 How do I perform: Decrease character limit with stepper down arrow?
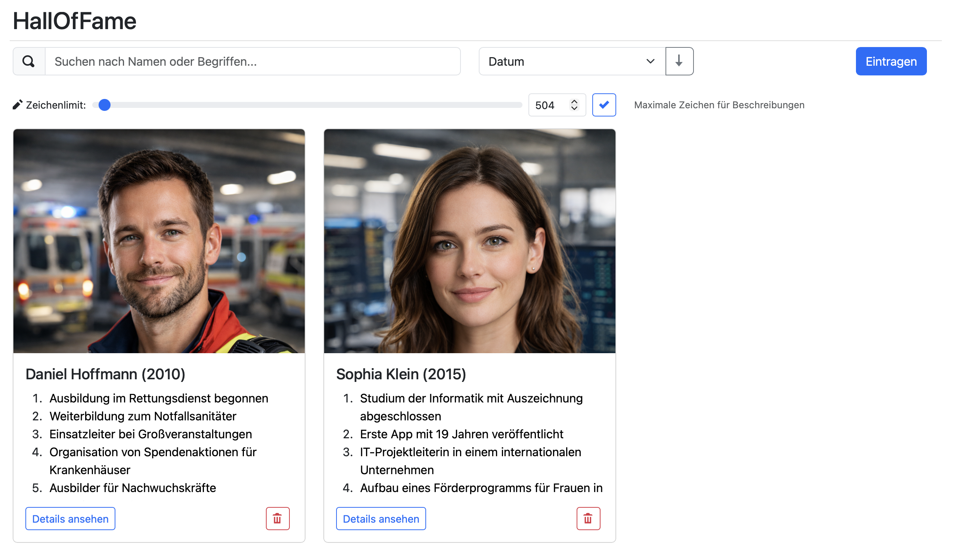574,108
